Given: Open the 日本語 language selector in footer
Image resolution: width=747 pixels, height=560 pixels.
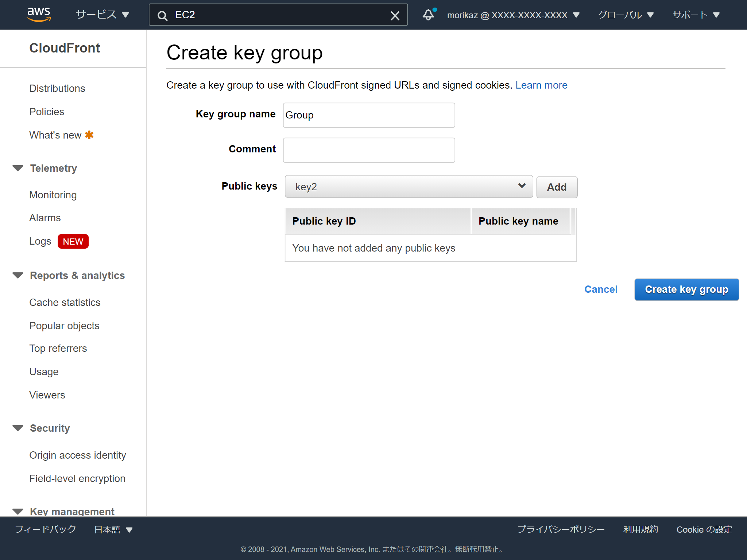Looking at the screenshot, I should click(x=113, y=529).
